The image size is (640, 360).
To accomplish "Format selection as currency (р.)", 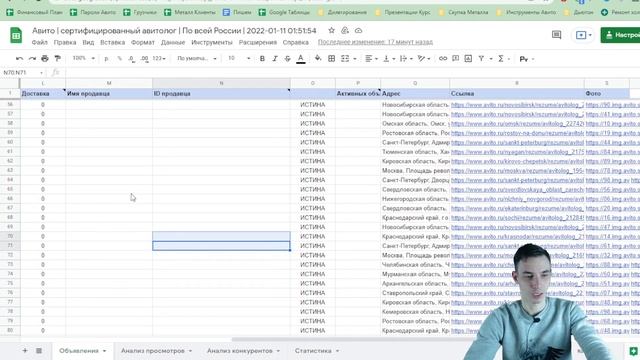I will (107, 59).
